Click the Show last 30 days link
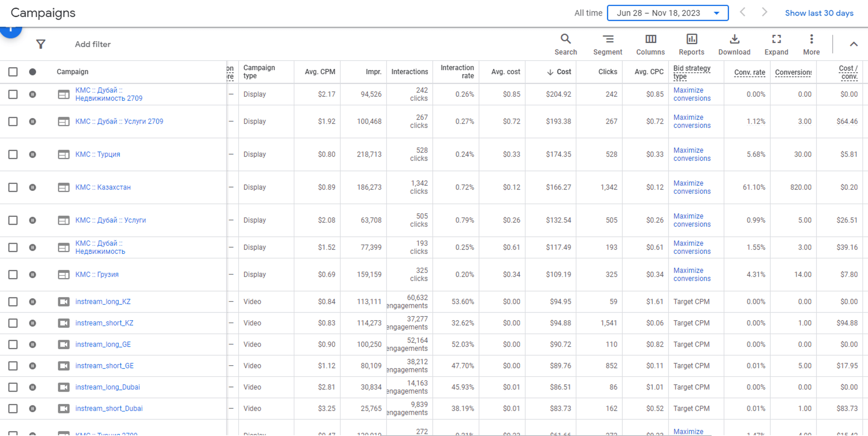 (x=819, y=13)
